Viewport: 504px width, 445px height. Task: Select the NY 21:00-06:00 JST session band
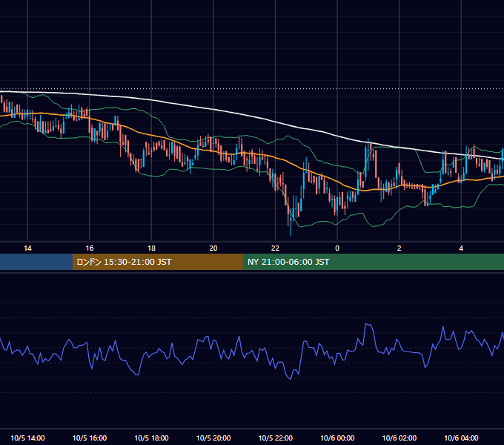point(373,262)
